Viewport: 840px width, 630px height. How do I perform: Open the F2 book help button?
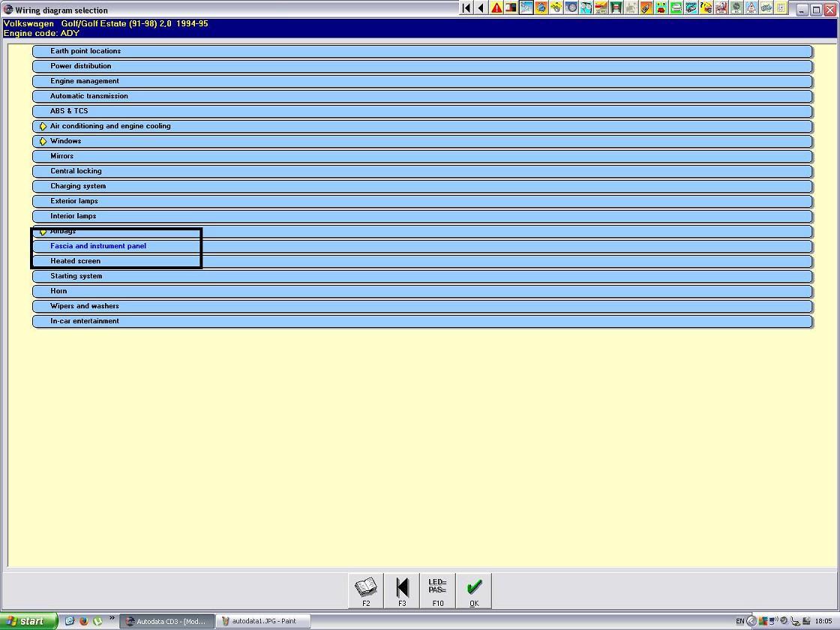click(366, 590)
